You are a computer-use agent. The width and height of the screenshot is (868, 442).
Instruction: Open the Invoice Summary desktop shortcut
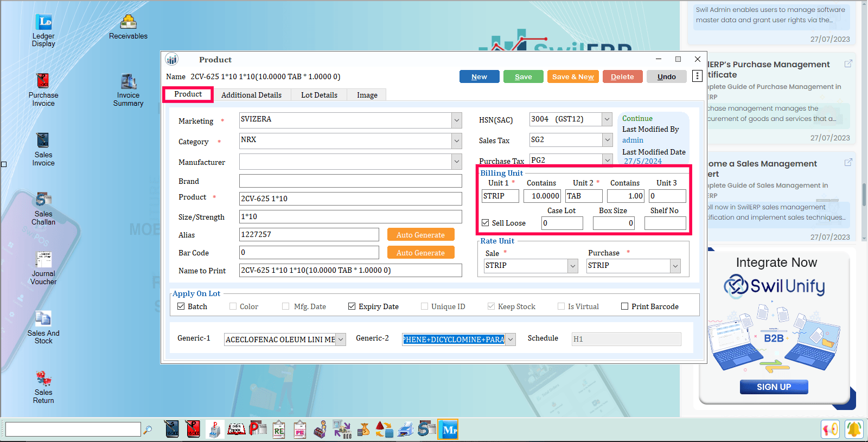click(129, 90)
